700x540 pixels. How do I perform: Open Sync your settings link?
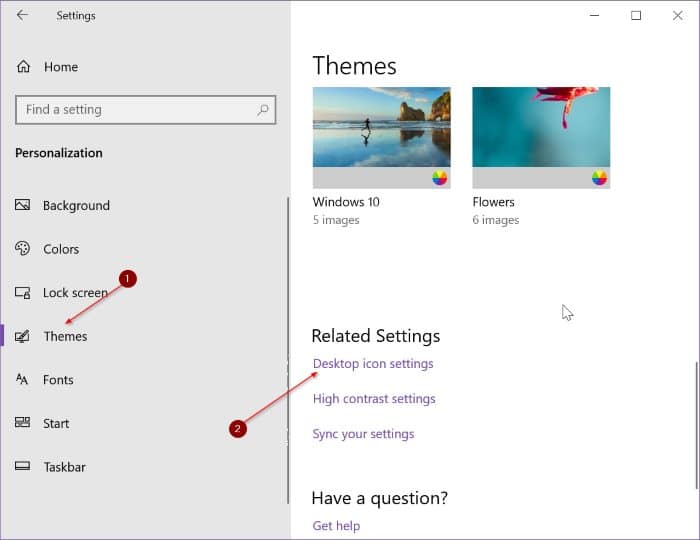click(363, 434)
